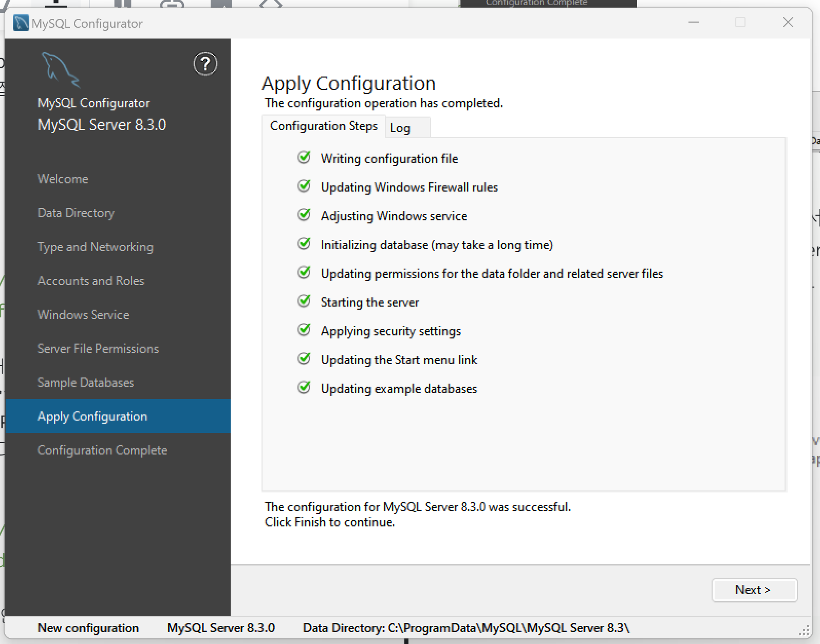The image size is (820, 644).
Task: Click 'Click Finish to continue.' message
Action: [x=330, y=522]
